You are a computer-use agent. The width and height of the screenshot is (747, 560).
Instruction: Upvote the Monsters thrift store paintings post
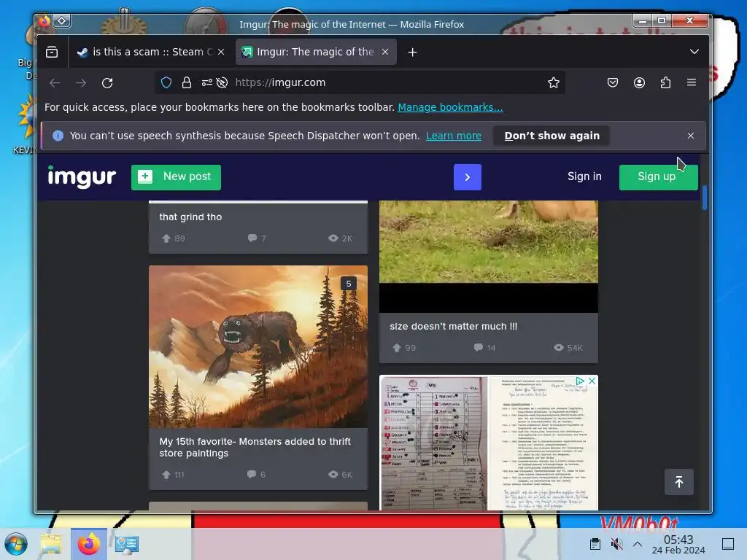pyautogui.click(x=166, y=475)
